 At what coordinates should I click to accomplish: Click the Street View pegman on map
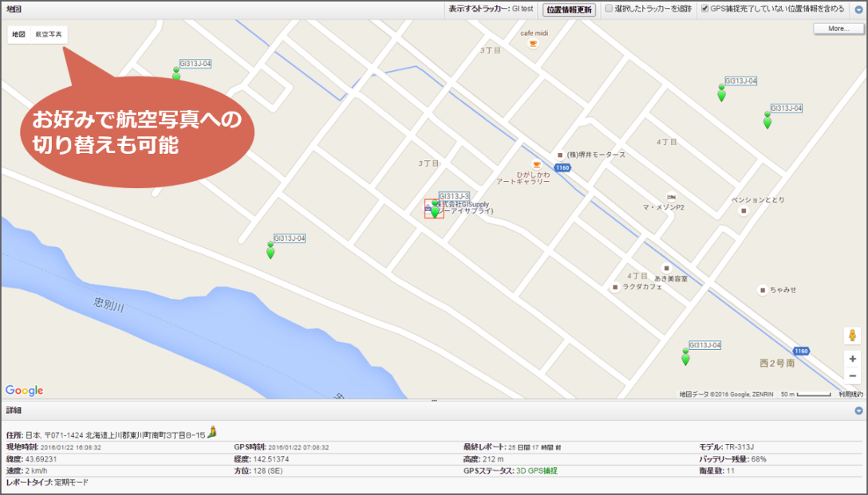(853, 335)
